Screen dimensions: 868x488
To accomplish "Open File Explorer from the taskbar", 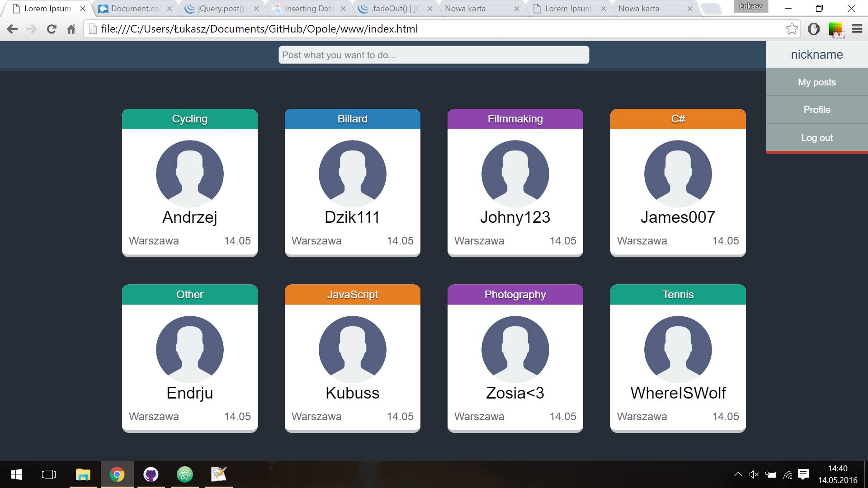I will (83, 474).
